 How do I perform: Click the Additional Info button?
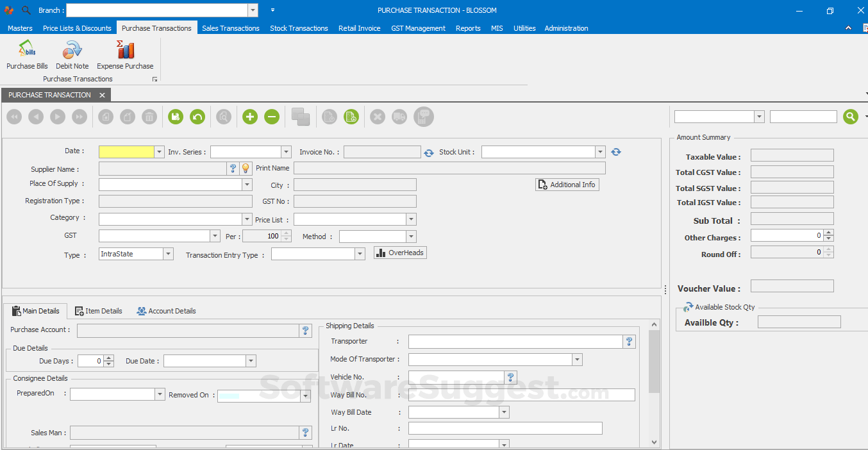567,185
